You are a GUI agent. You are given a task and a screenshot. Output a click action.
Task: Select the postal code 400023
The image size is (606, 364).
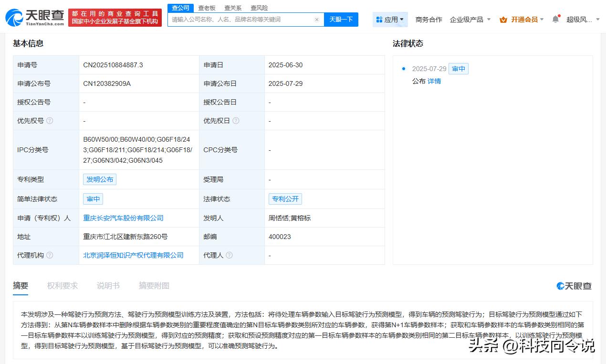pos(280,237)
